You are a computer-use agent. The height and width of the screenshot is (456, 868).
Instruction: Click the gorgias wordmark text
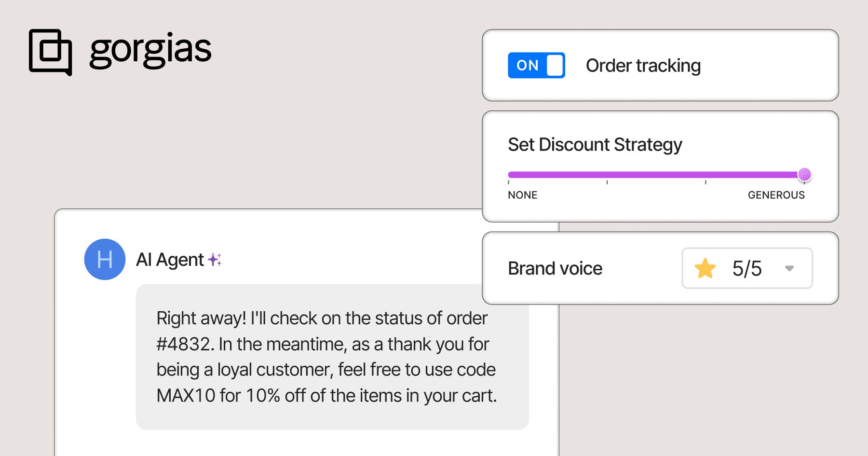150,51
